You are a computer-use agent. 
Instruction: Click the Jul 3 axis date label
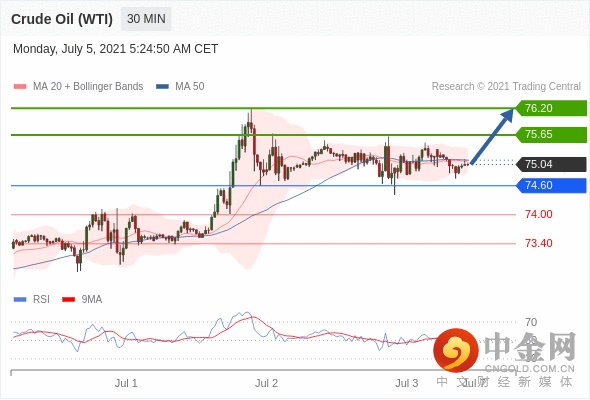407,383
